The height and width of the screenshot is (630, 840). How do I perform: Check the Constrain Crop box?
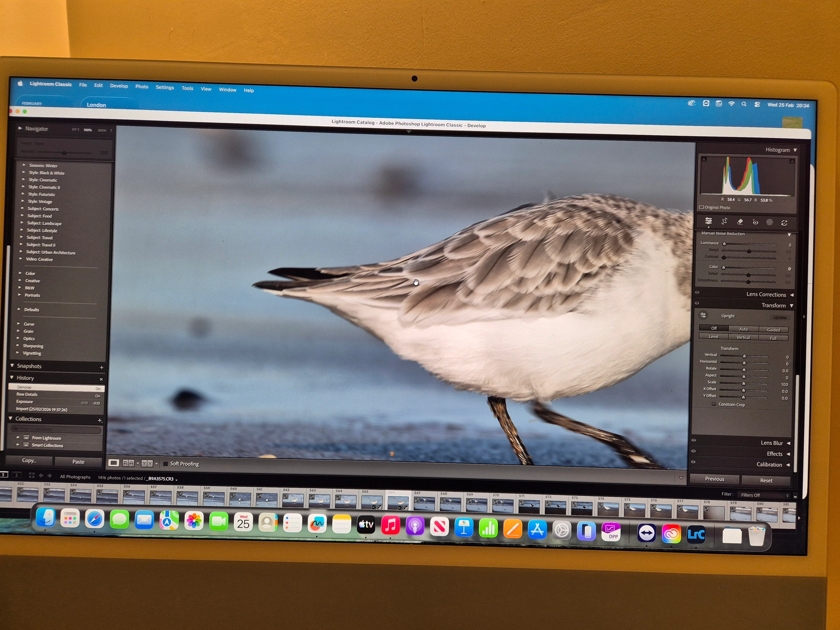pyautogui.click(x=714, y=404)
